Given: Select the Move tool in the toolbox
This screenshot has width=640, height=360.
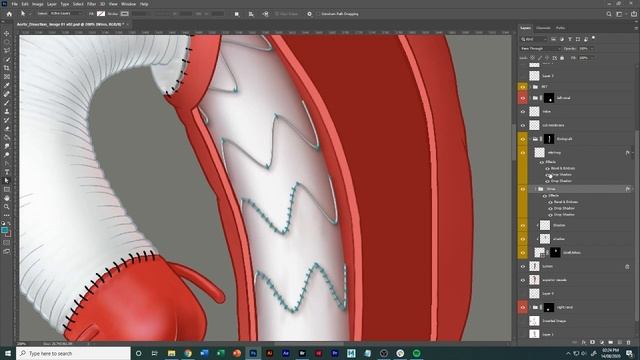Looking at the screenshot, I should [x=7, y=33].
